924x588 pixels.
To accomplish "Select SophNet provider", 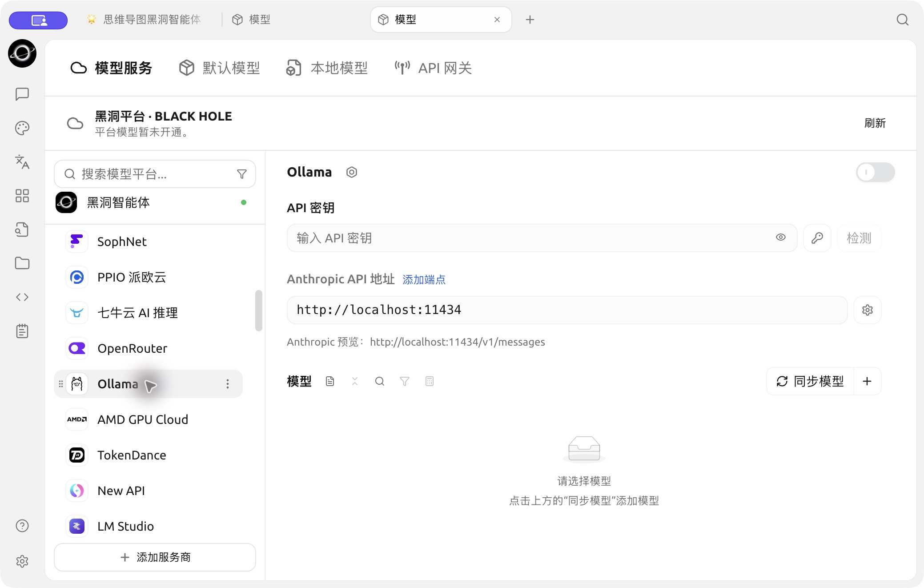I will tap(148, 242).
